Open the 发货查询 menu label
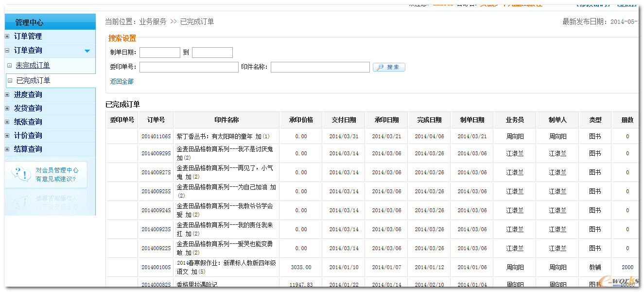Viewport: 644px width, 292px height. click(x=28, y=108)
